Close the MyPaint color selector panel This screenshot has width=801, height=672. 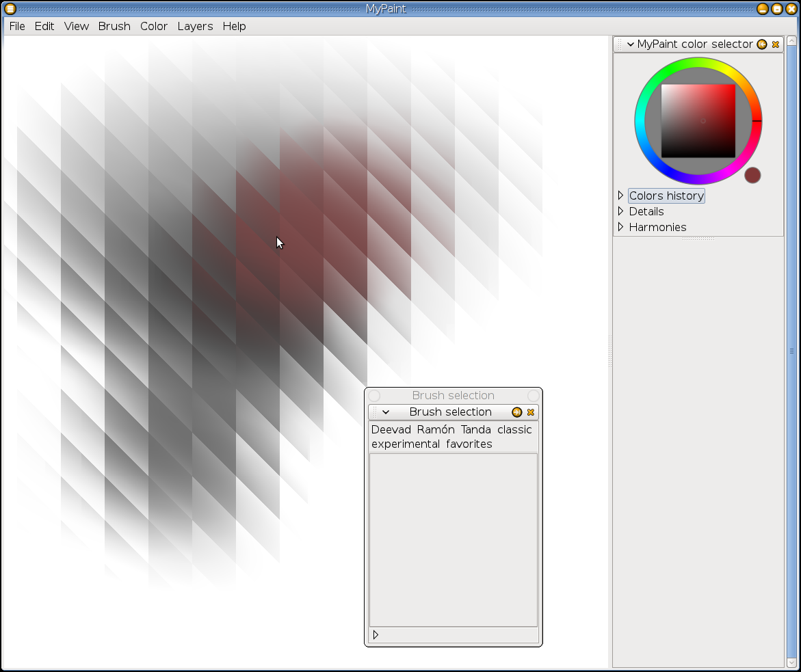pyautogui.click(x=775, y=44)
